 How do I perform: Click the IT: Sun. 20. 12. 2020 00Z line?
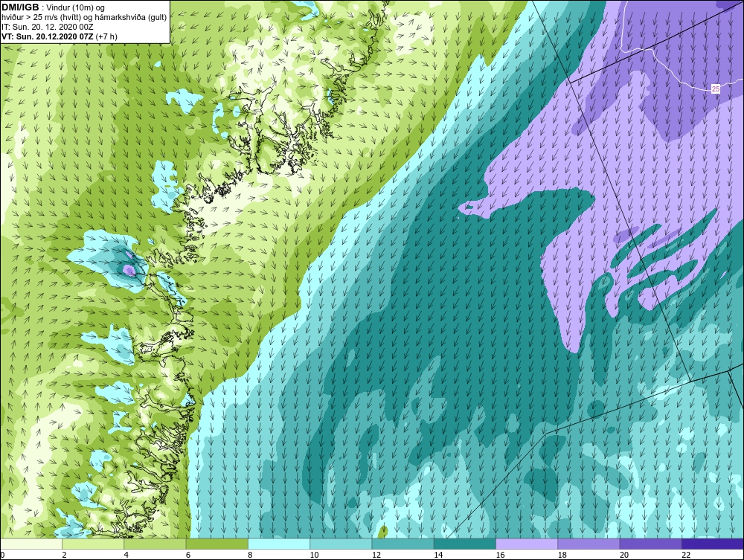pyautogui.click(x=48, y=27)
